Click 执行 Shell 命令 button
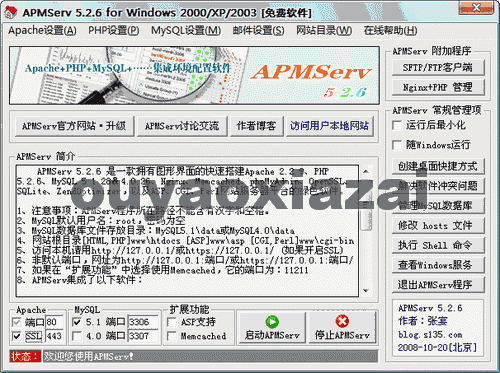This screenshot has width=500, height=373. coord(438,245)
